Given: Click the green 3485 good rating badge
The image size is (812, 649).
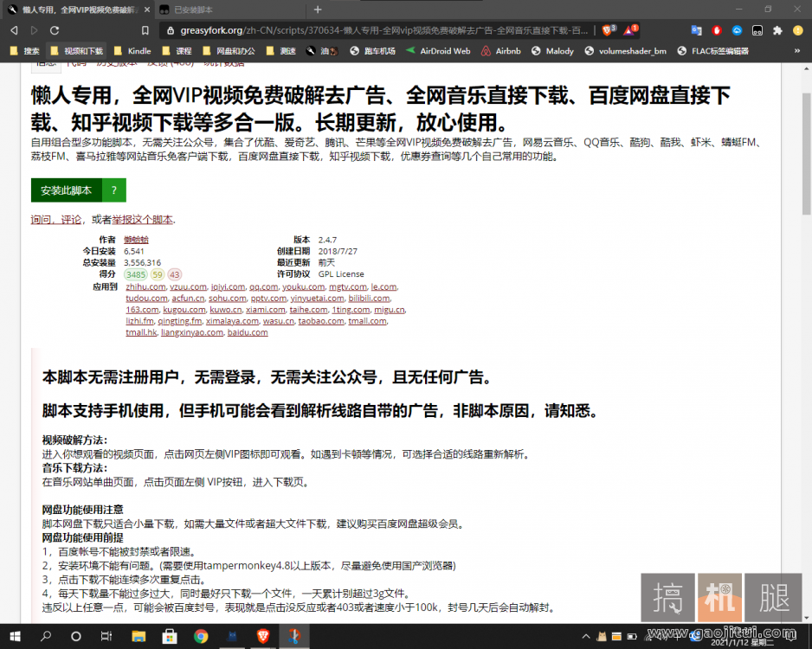Looking at the screenshot, I should click(136, 274).
